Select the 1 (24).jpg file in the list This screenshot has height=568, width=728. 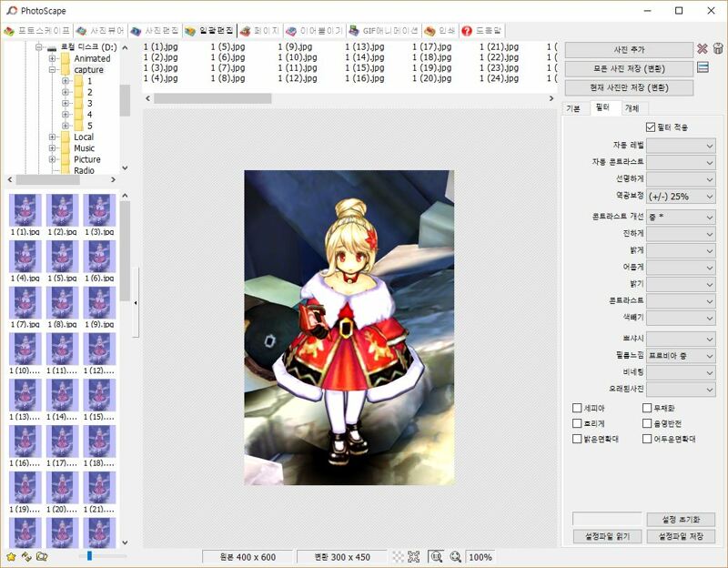[499, 78]
